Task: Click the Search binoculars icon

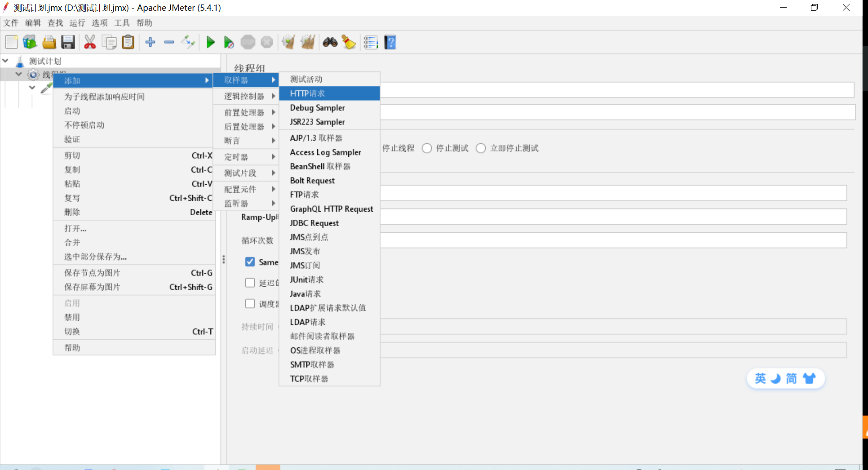Action: (330, 42)
